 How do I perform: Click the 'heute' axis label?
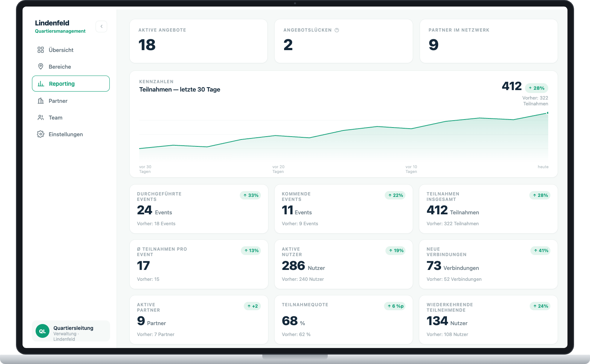click(x=543, y=167)
